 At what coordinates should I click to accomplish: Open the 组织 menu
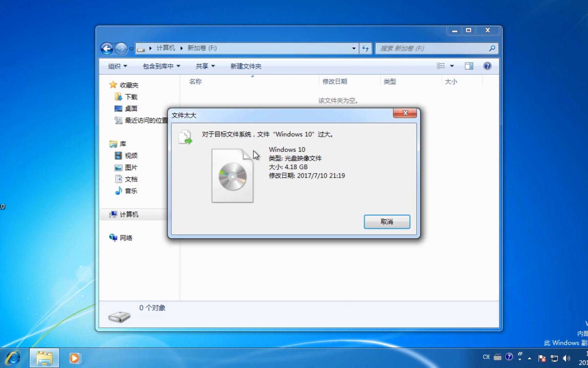pos(117,66)
